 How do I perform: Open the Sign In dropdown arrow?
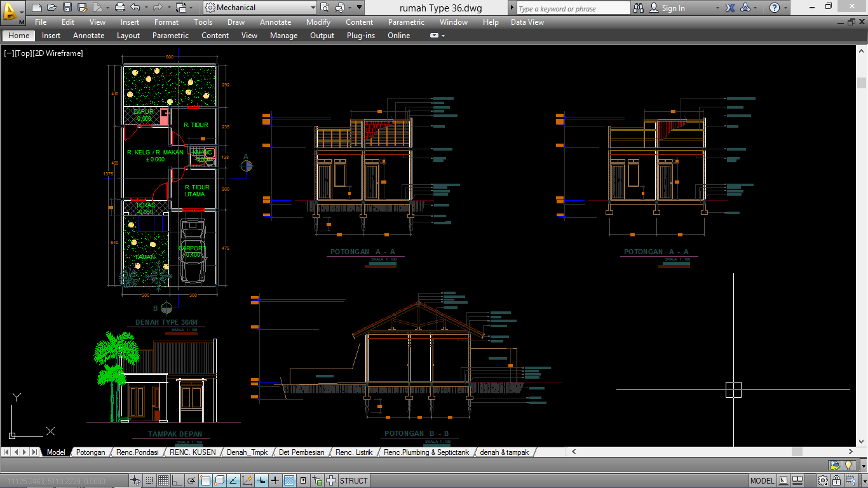click(718, 8)
